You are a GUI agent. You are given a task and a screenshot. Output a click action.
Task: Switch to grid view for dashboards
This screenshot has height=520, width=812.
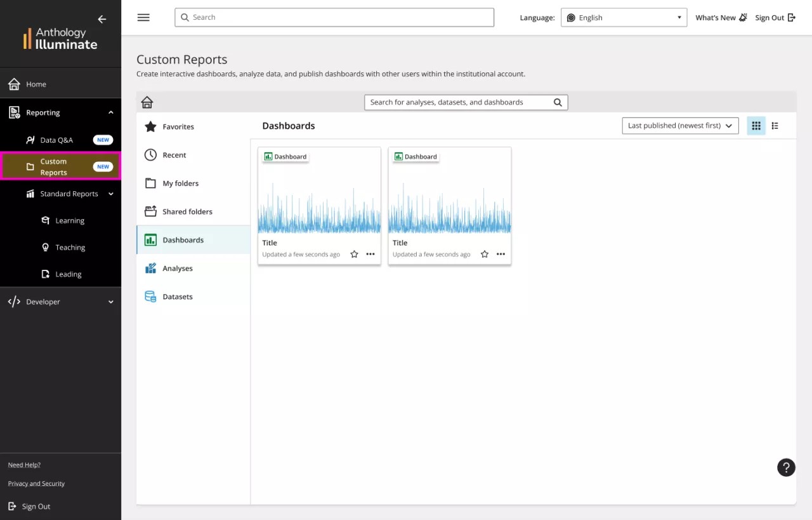(x=756, y=126)
